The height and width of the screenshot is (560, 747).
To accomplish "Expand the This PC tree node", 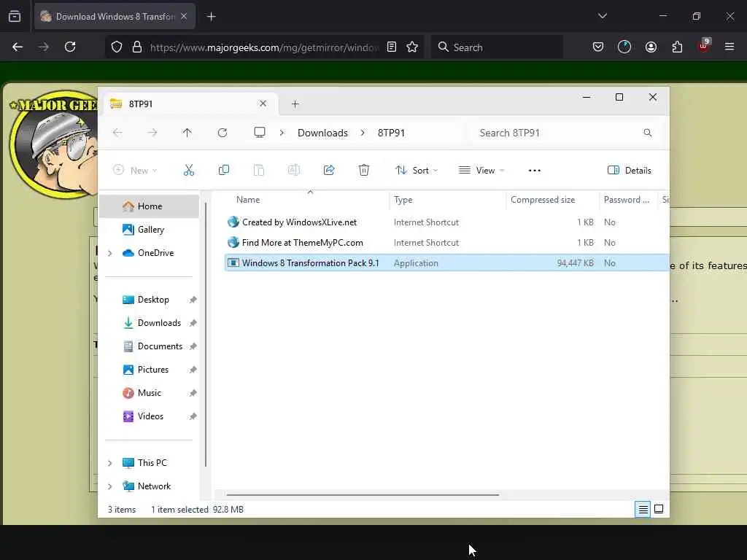I will (110, 463).
